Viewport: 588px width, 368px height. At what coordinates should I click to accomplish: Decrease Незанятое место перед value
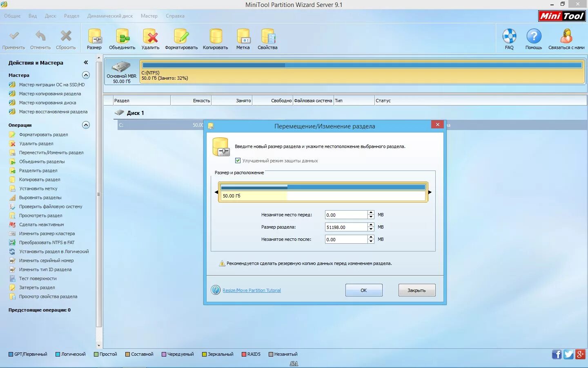click(x=371, y=217)
